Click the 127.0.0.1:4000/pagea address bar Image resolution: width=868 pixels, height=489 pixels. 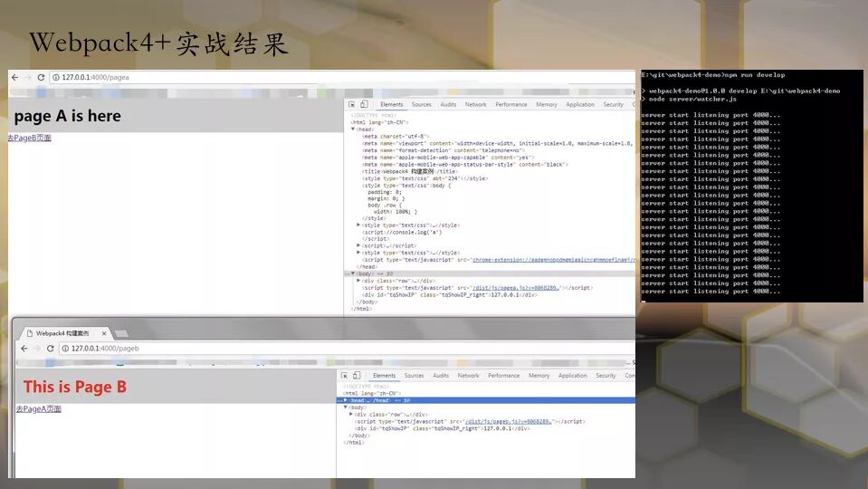pos(341,78)
